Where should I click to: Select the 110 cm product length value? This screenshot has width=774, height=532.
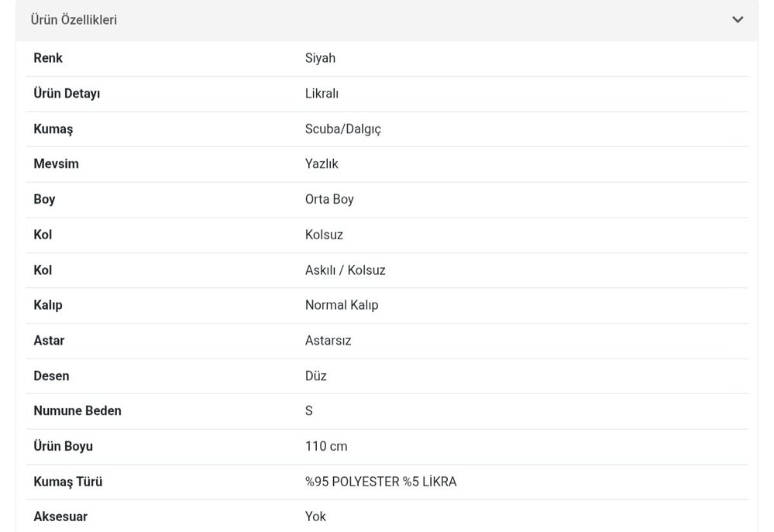pyautogui.click(x=326, y=446)
